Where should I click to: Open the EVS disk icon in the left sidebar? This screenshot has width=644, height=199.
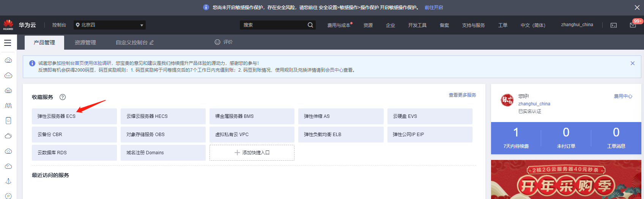tap(8, 121)
